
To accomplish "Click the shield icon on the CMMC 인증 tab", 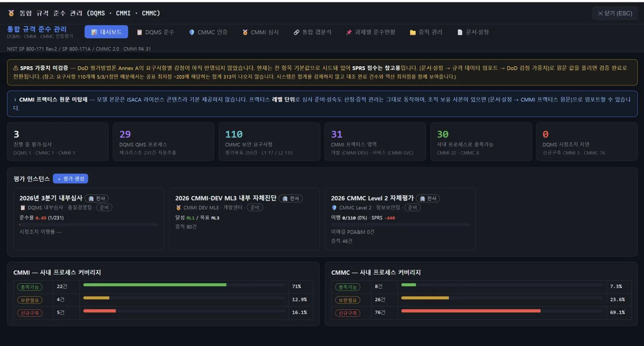I will click(x=192, y=32).
